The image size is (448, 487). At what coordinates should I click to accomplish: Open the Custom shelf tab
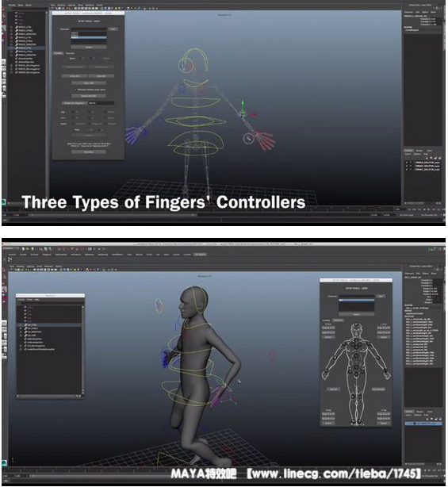pyautogui.click(x=187, y=255)
